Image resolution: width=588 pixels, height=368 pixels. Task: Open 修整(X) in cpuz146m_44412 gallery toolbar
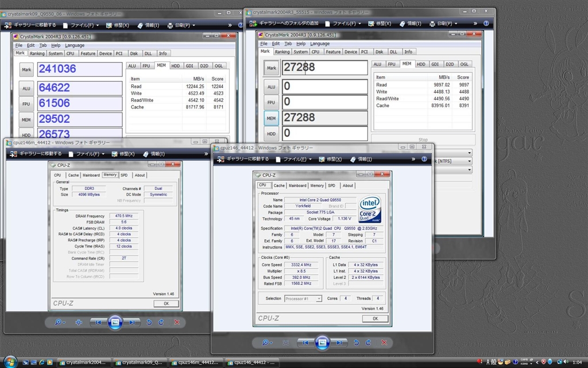pyautogui.click(x=123, y=154)
